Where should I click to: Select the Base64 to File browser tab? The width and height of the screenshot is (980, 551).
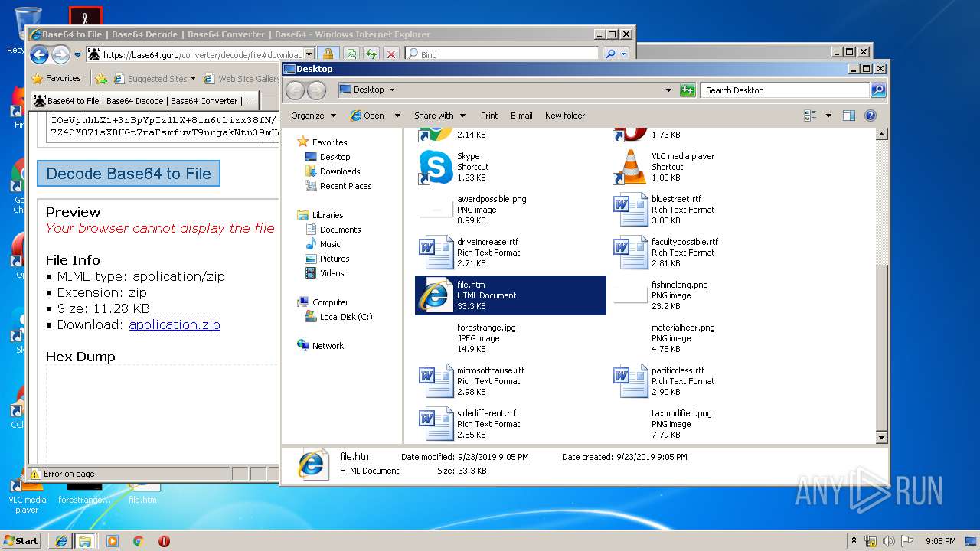pos(144,100)
